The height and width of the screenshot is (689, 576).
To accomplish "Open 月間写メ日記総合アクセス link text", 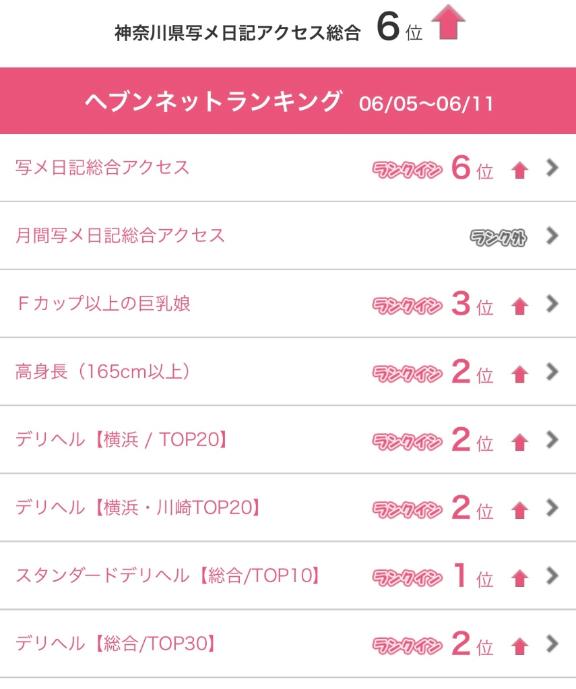I will [120, 236].
